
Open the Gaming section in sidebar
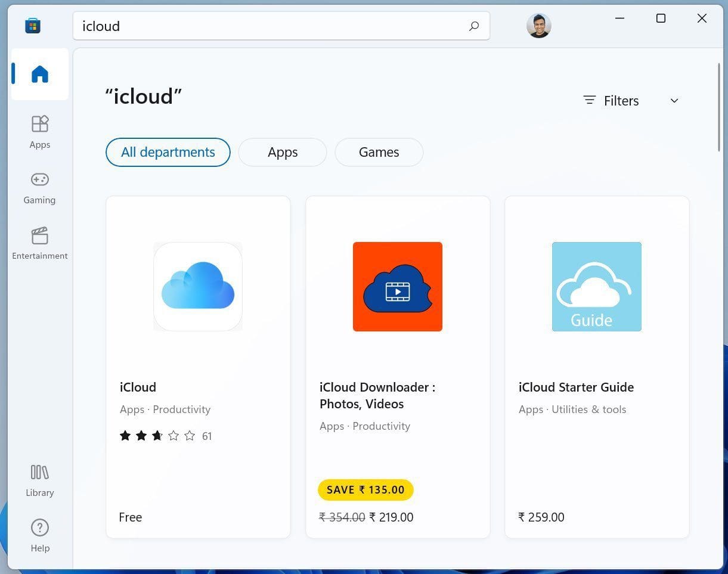point(40,188)
